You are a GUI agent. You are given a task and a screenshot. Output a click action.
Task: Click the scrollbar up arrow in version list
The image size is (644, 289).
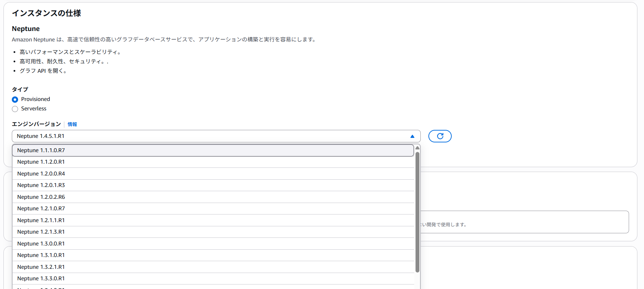click(417, 148)
